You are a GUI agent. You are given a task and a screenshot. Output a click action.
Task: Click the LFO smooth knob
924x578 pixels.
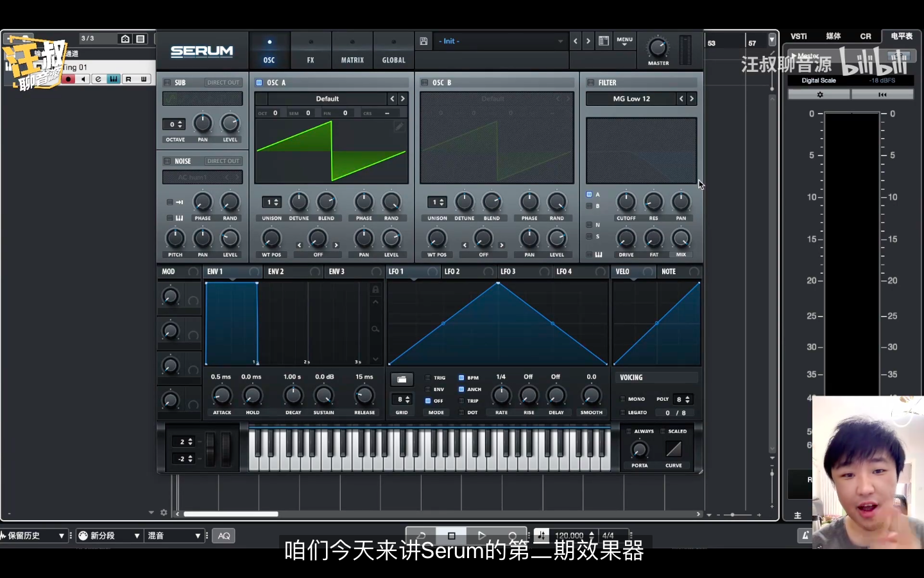coord(591,396)
